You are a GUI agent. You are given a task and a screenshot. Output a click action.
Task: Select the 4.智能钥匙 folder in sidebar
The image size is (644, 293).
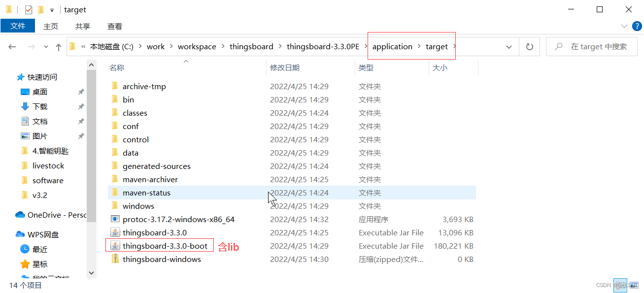click(51, 151)
